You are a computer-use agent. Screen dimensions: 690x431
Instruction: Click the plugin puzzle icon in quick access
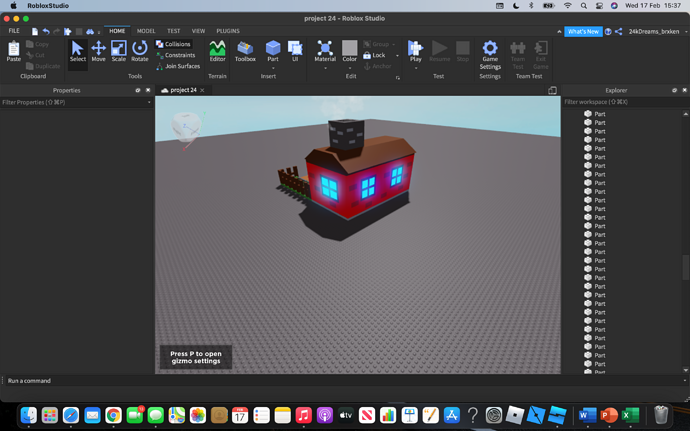(68, 31)
